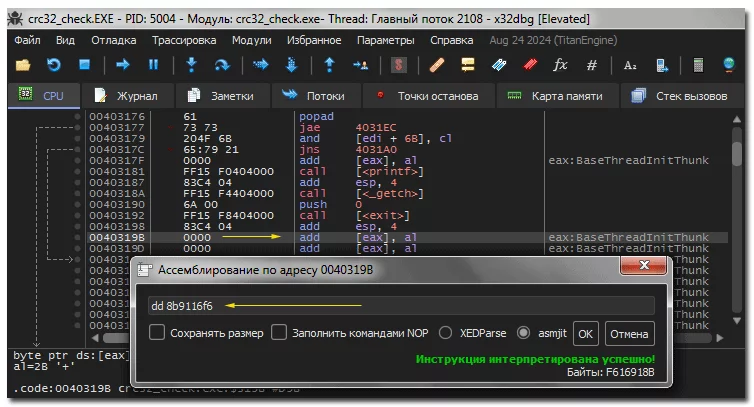Open the Модули menu
The width and height of the screenshot is (754, 407).
pos(251,40)
